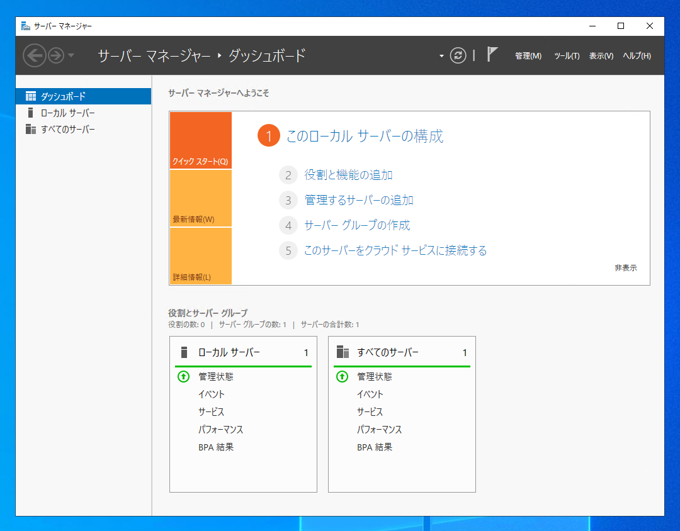Open 役割と機能の追加 link
The width and height of the screenshot is (680, 531).
tap(348, 175)
